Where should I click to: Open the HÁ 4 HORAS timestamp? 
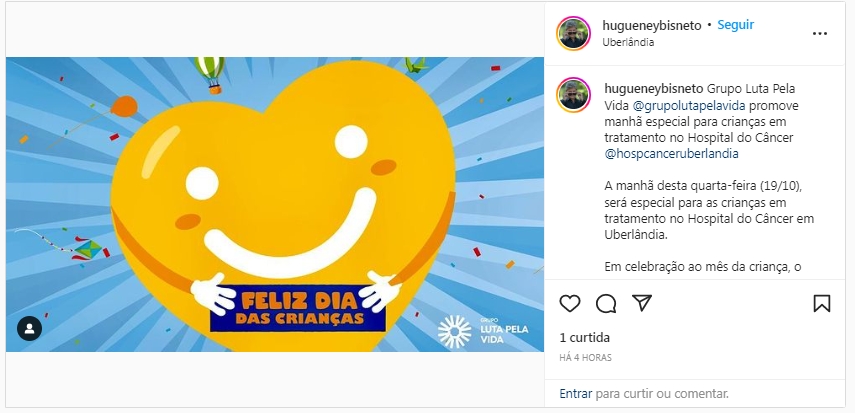(586, 358)
